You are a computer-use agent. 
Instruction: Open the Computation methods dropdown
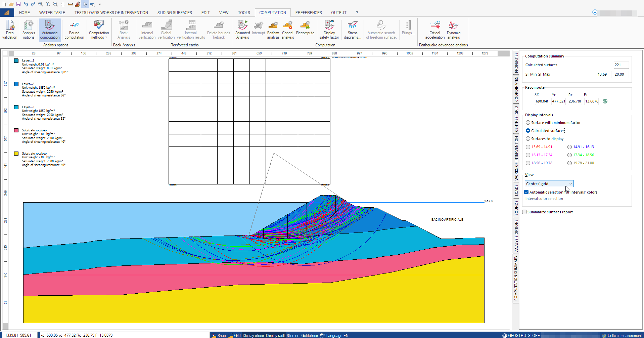pyautogui.click(x=99, y=30)
